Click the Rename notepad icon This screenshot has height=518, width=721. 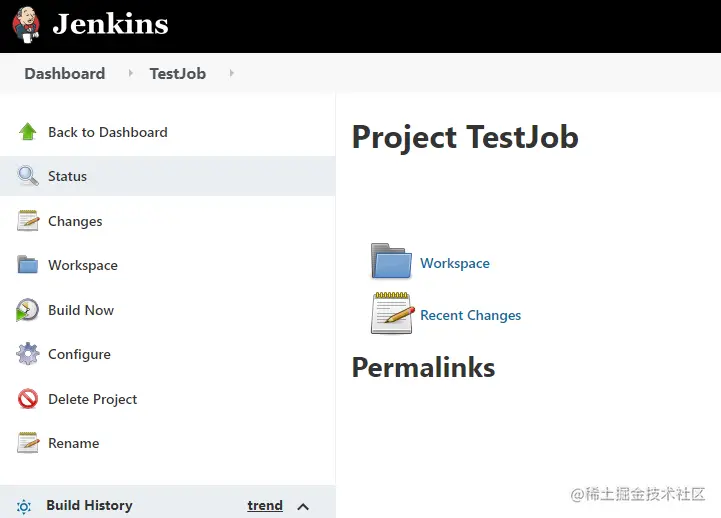tap(28, 443)
